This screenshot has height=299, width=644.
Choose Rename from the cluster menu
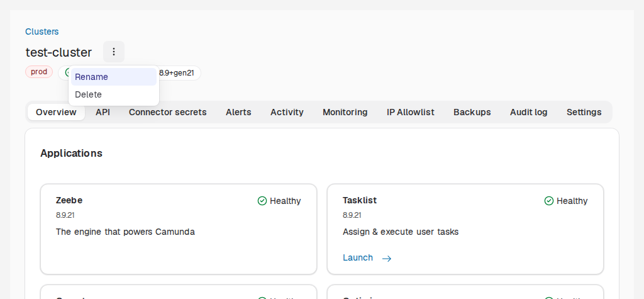[x=114, y=77]
